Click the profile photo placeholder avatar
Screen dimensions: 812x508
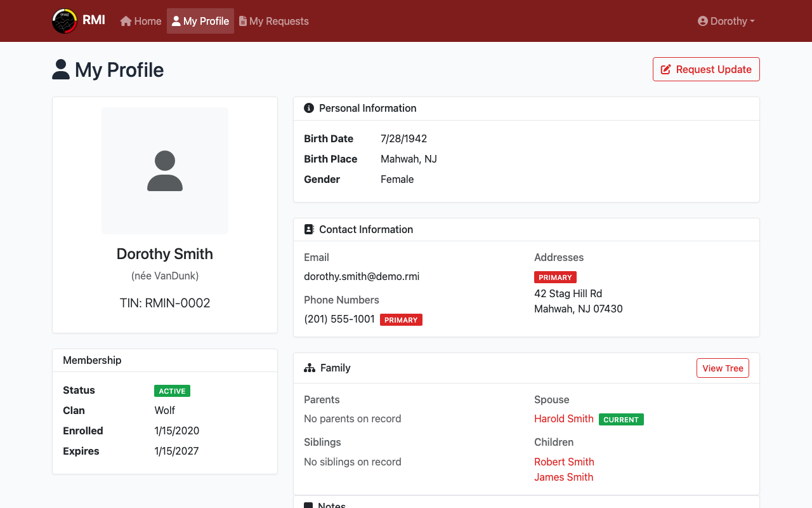165,171
